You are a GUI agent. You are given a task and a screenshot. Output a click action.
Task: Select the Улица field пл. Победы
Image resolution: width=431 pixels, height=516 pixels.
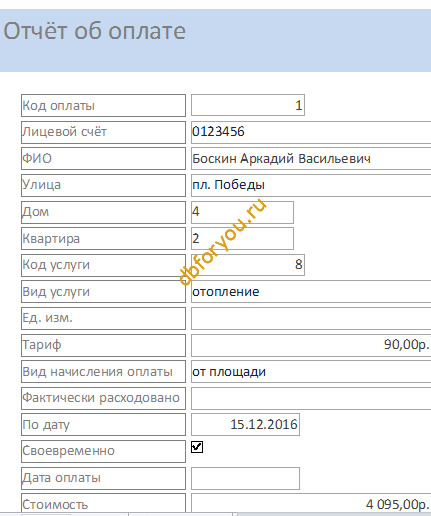(311, 185)
